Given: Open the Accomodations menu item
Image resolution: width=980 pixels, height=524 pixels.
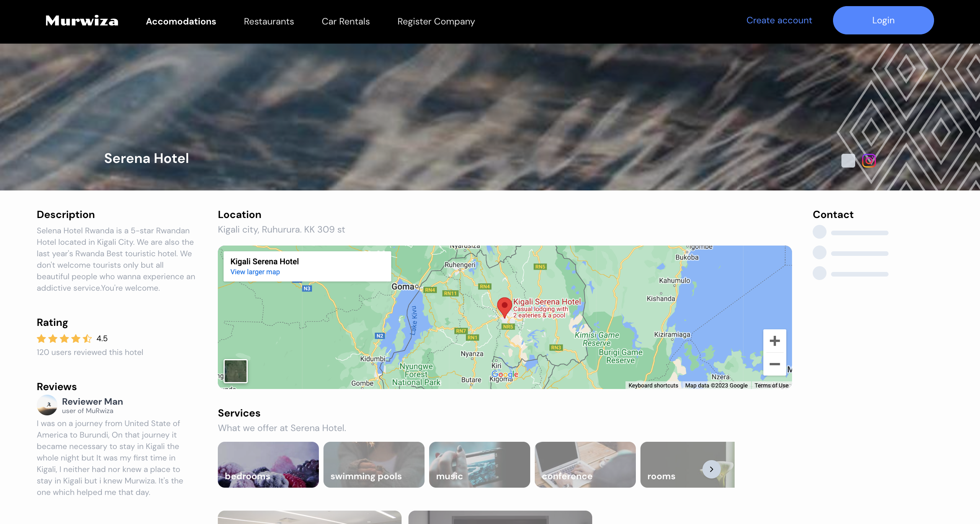Looking at the screenshot, I should click(181, 21).
